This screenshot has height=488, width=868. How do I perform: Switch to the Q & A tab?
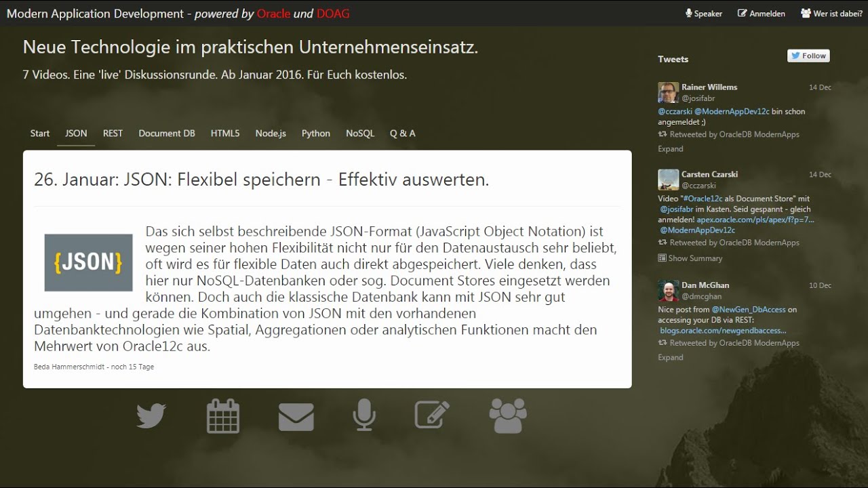click(x=403, y=134)
